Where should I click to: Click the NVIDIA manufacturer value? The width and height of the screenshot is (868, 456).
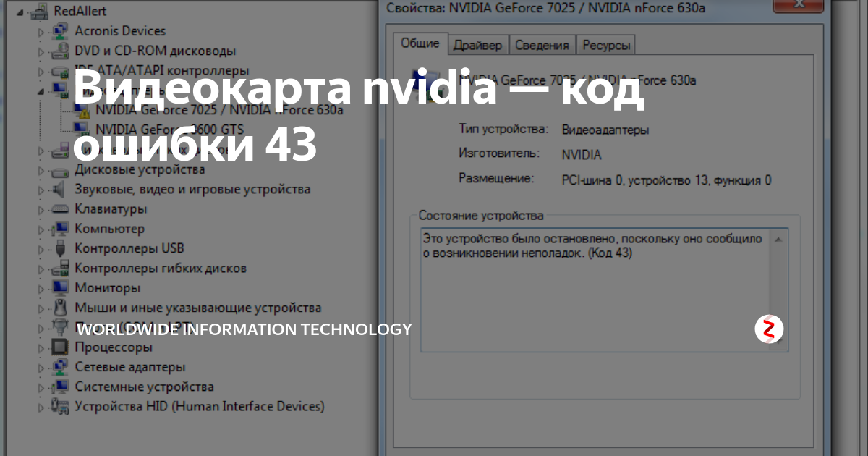pos(582,155)
